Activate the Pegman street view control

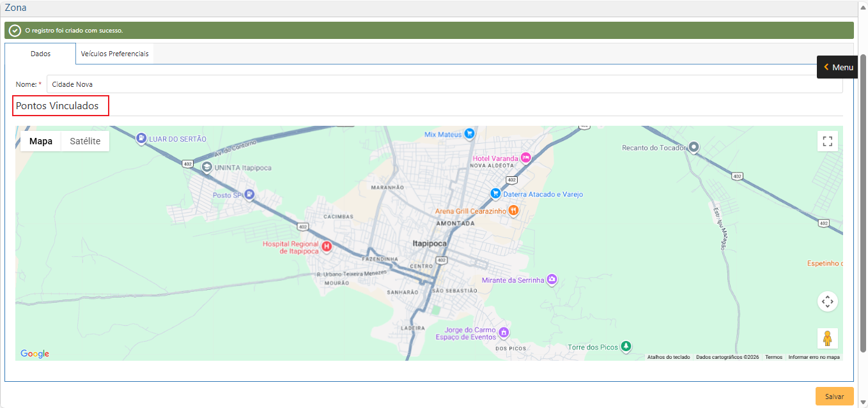827,338
